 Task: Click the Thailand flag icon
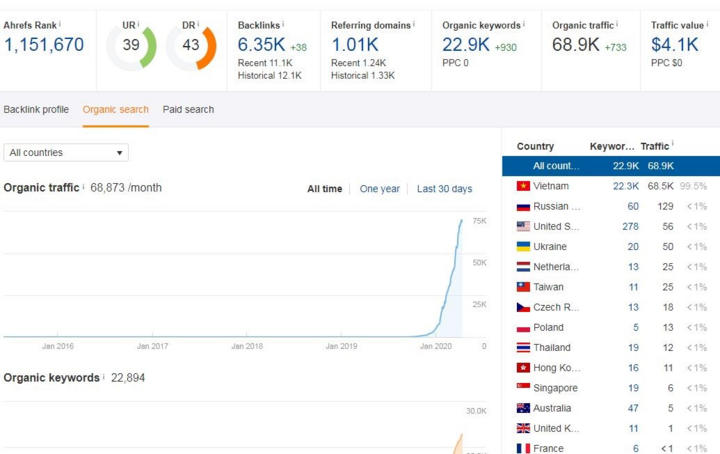tap(523, 348)
